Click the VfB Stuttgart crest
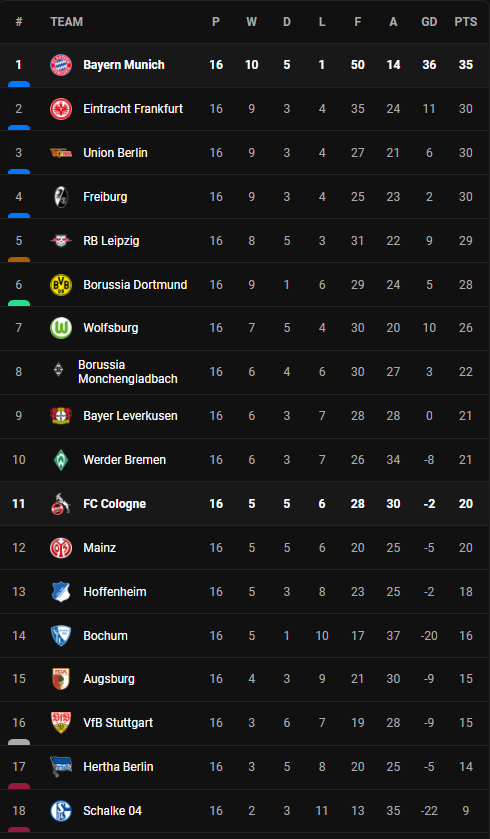490x839 pixels. [61, 723]
